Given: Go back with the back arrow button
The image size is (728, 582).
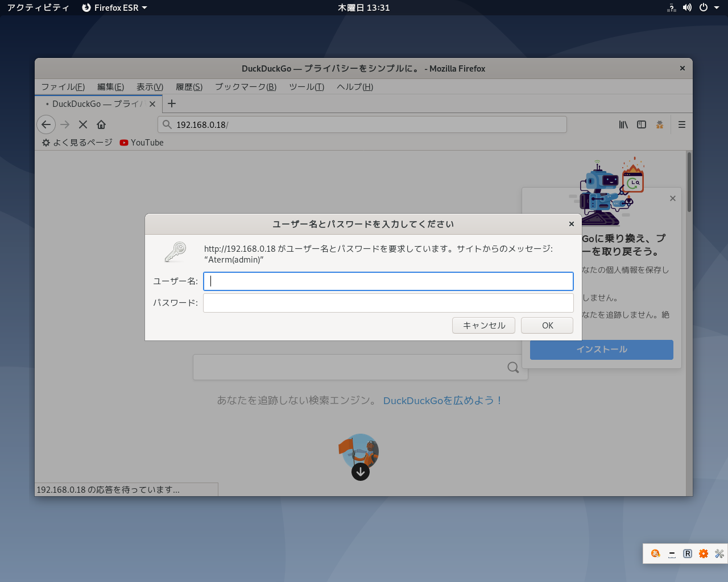Looking at the screenshot, I should tap(46, 124).
